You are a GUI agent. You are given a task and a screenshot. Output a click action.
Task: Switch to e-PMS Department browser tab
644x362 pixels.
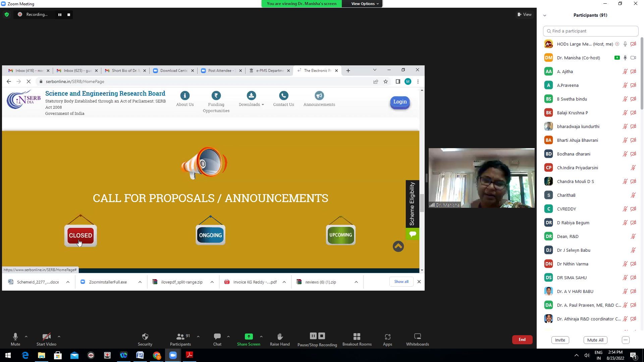coord(270,70)
